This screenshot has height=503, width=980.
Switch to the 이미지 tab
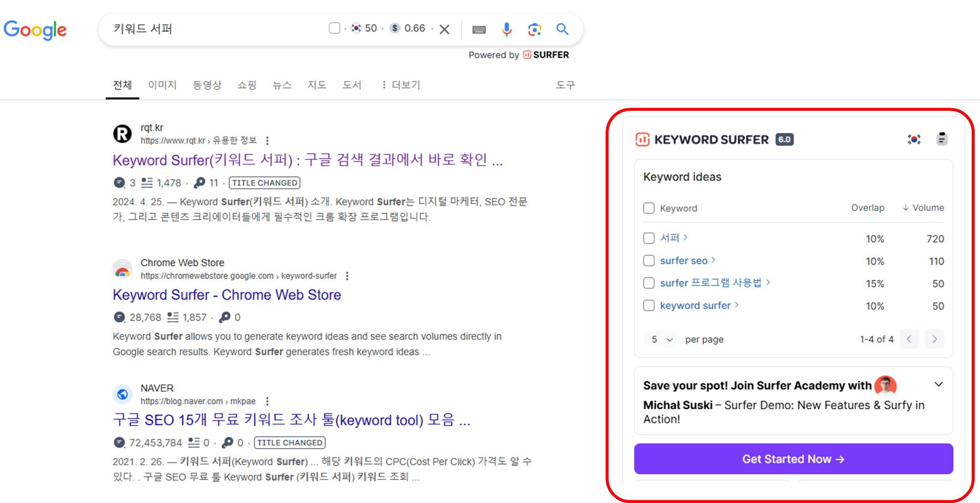click(162, 85)
